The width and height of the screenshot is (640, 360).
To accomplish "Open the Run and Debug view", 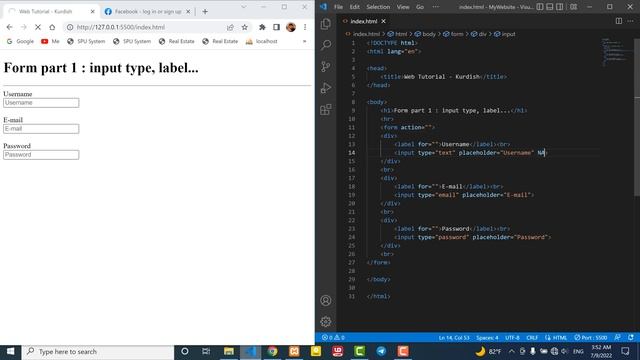I will coord(326,88).
